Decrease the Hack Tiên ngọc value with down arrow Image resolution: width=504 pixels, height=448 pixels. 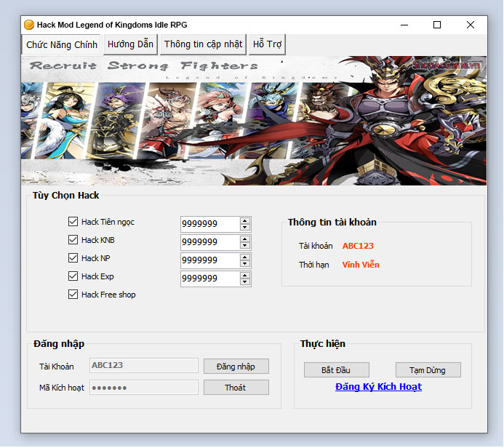[x=245, y=227]
